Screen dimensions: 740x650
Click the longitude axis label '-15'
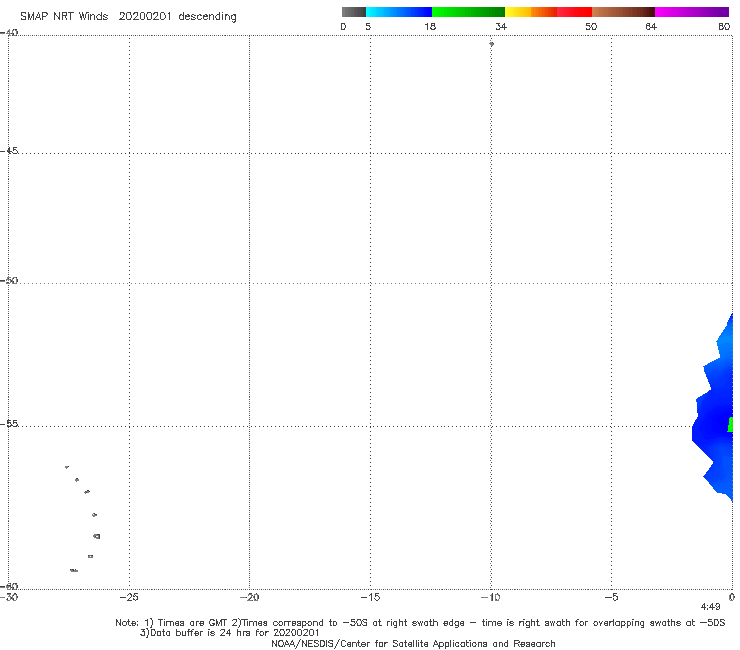point(370,597)
